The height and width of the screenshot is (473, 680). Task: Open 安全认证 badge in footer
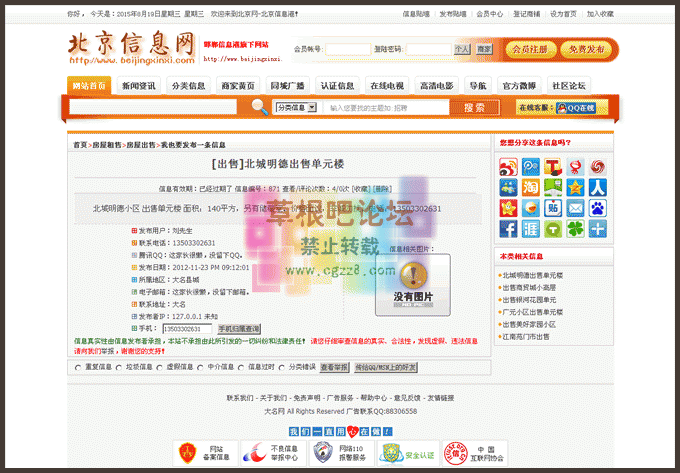click(x=409, y=453)
